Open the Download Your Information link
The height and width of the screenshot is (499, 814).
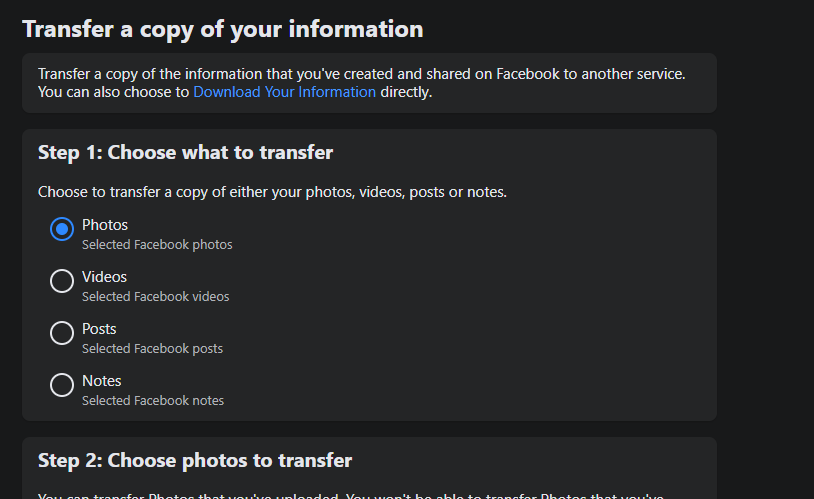click(284, 92)
